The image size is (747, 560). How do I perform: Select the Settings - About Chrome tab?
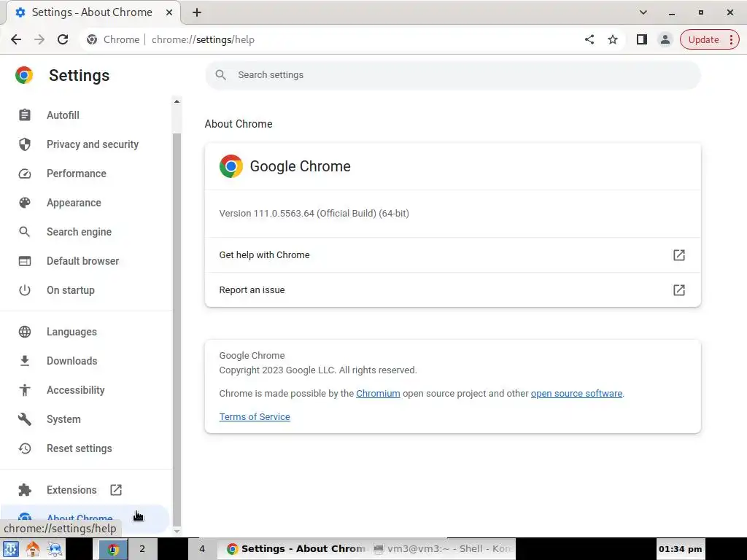pyautogui.click(x=92, y=12)
